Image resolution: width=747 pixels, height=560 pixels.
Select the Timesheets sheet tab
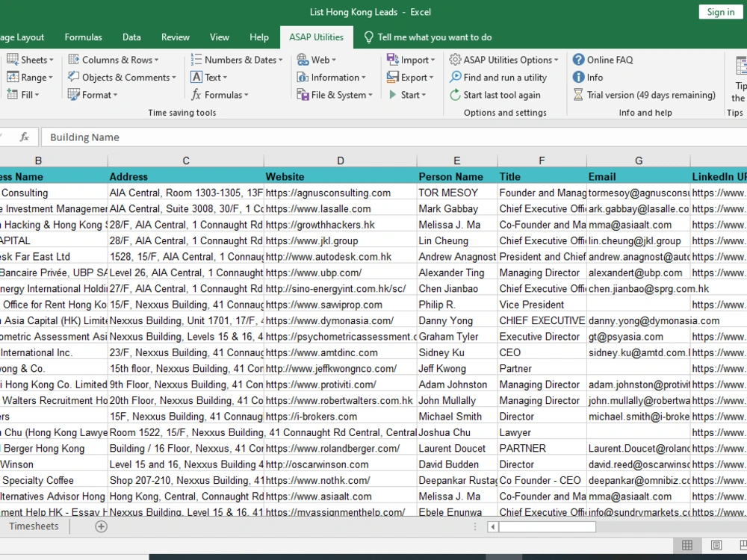click(34, 526)
